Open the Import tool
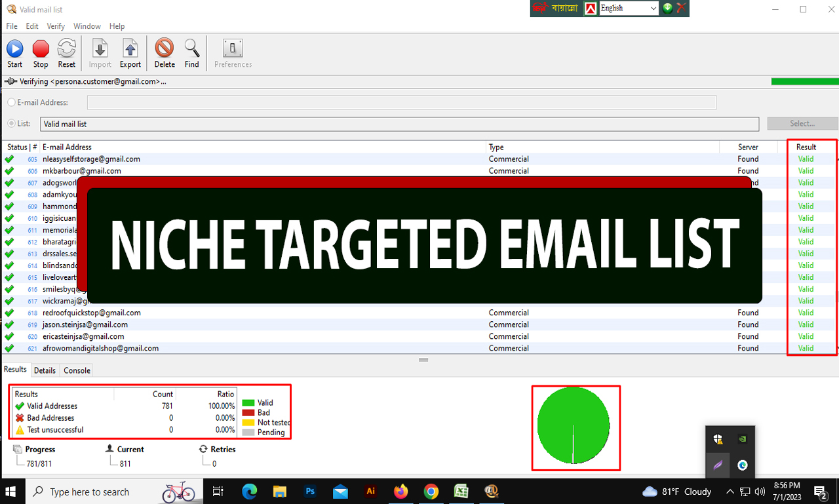This screenshot has height=504, width=839. [99, 52]
